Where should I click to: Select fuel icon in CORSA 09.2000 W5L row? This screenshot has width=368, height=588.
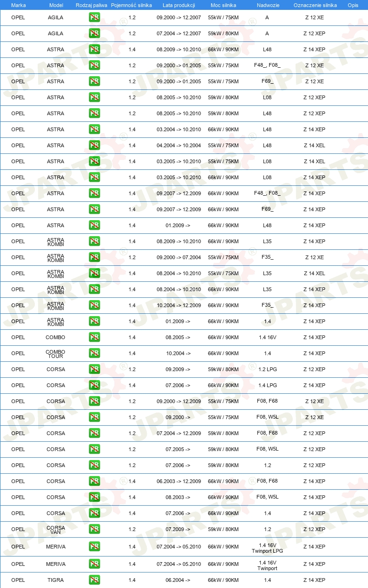tap(94, 417)
